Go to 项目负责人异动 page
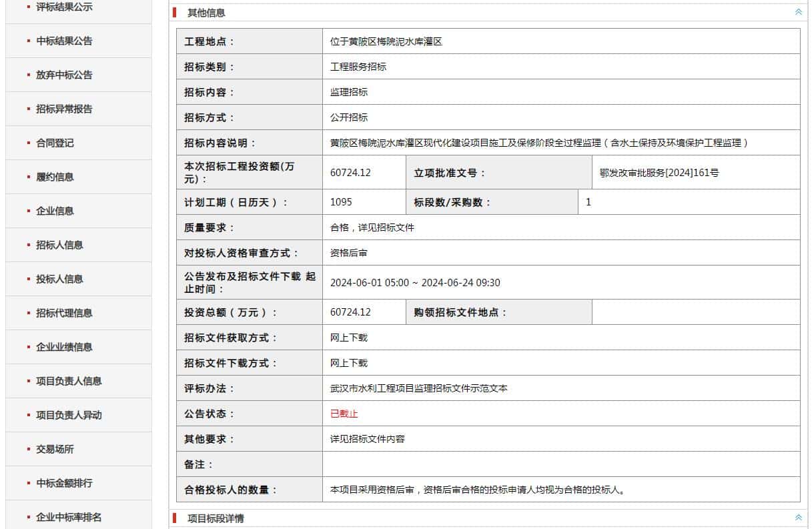Viewport: 812px width, 529px height. pos(69,415)
